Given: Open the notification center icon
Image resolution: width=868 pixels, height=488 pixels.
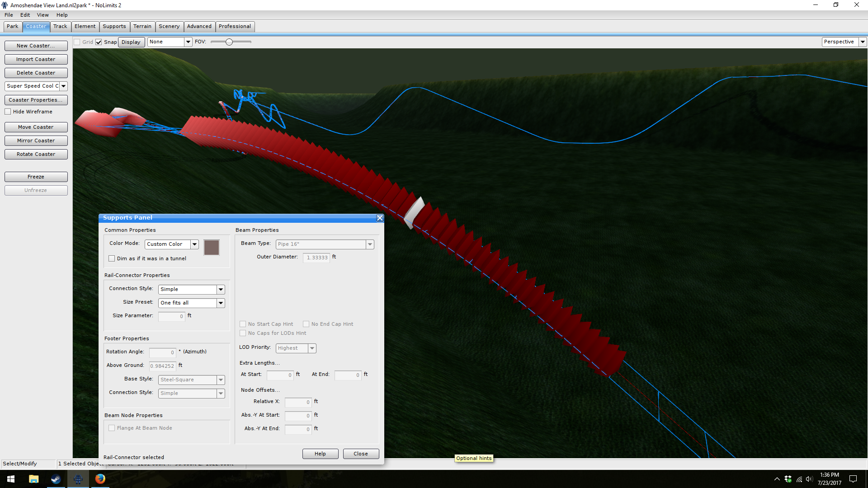Looking at the screenshot, I should coord(853,479).
